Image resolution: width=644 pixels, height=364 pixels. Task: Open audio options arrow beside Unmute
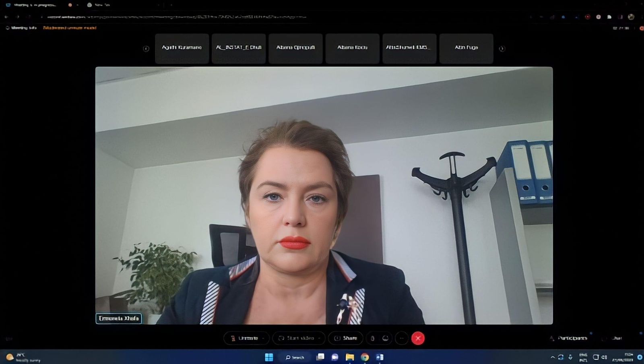(x=264, y=338)
